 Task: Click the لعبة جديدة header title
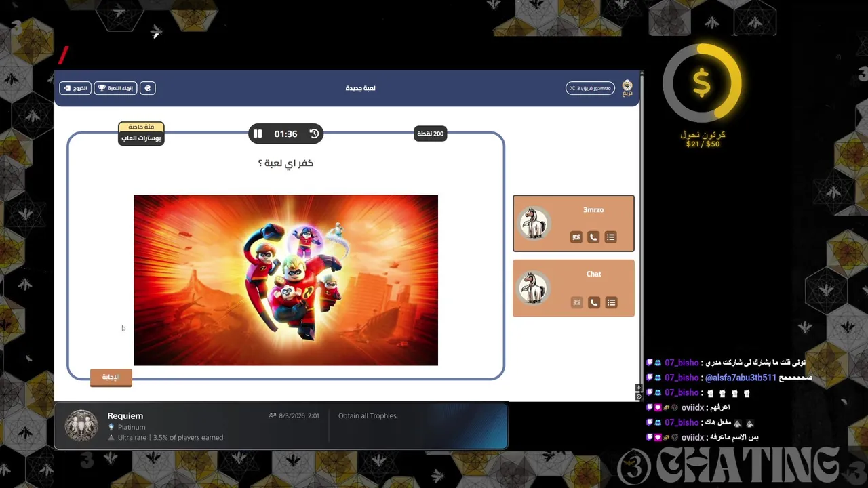pos(360,88)
